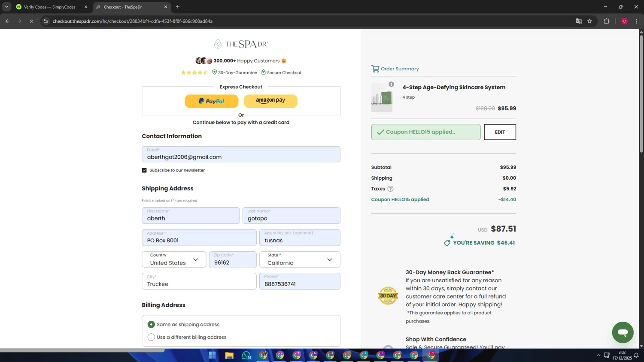Click the Last Name field
Screen dimensions: 644x362
click(x=291, y=216)
